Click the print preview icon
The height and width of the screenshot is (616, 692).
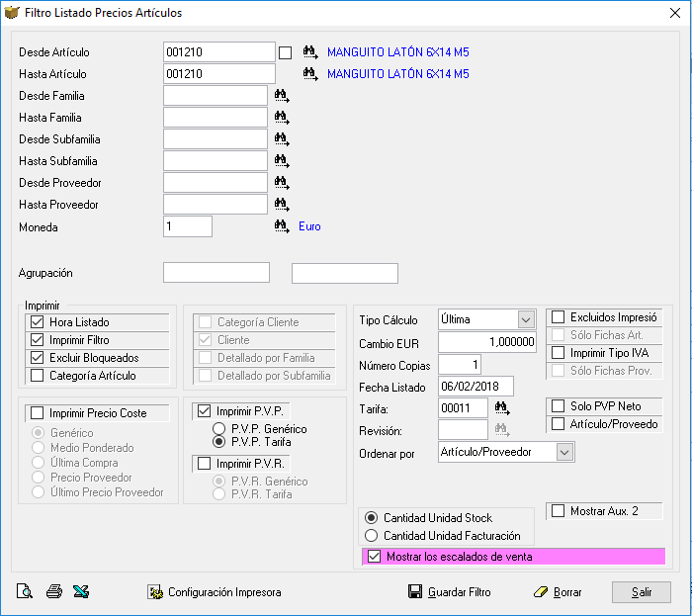coord(25,591)
